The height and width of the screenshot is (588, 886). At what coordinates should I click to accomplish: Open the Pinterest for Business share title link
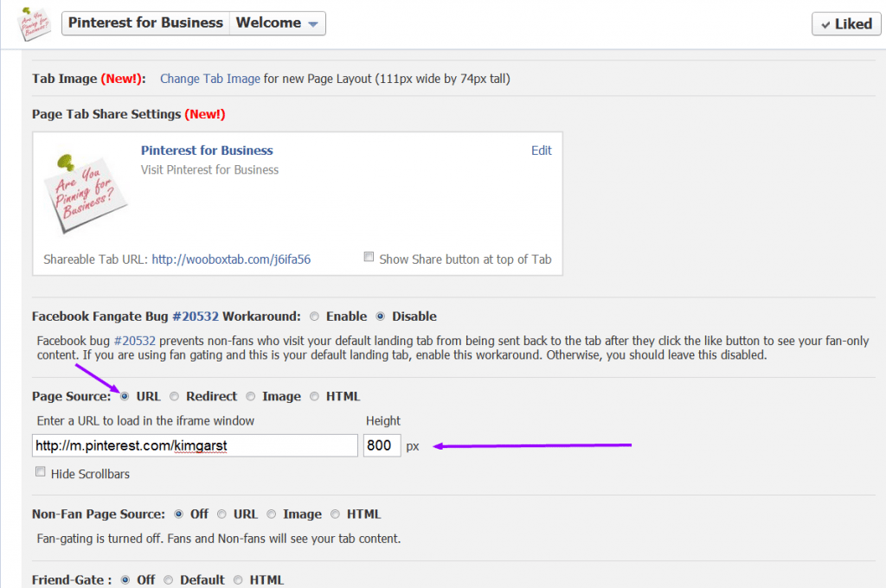click(x=207, y=150)
